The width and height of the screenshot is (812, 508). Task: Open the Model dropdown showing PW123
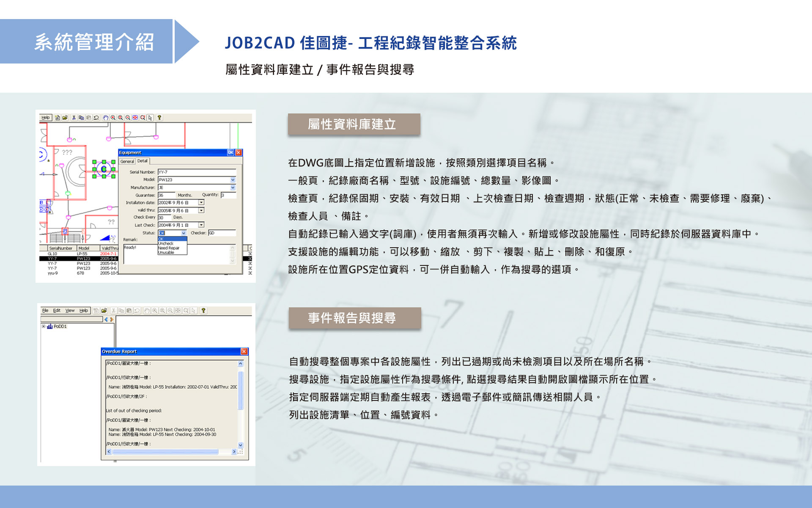[x=233, y=179]
